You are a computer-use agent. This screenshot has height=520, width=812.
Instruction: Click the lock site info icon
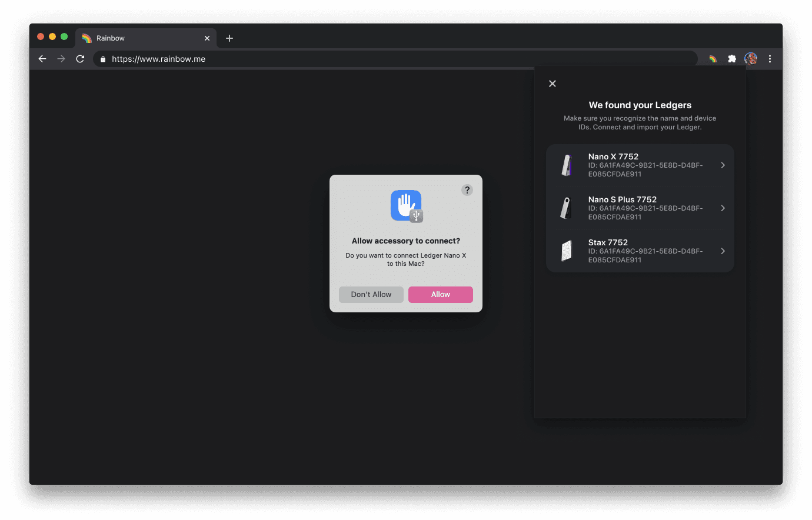tap(103, 59)
